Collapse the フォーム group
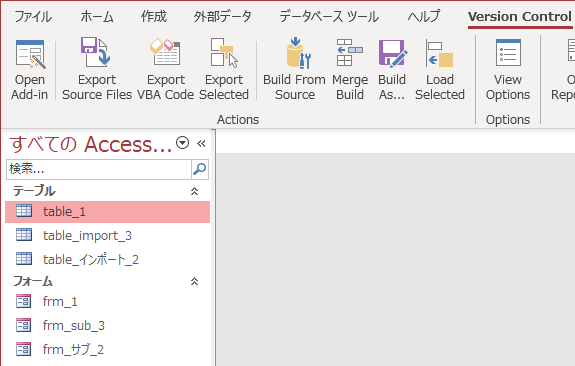Viewport: 575px width, 366px height. click(194, 281)
